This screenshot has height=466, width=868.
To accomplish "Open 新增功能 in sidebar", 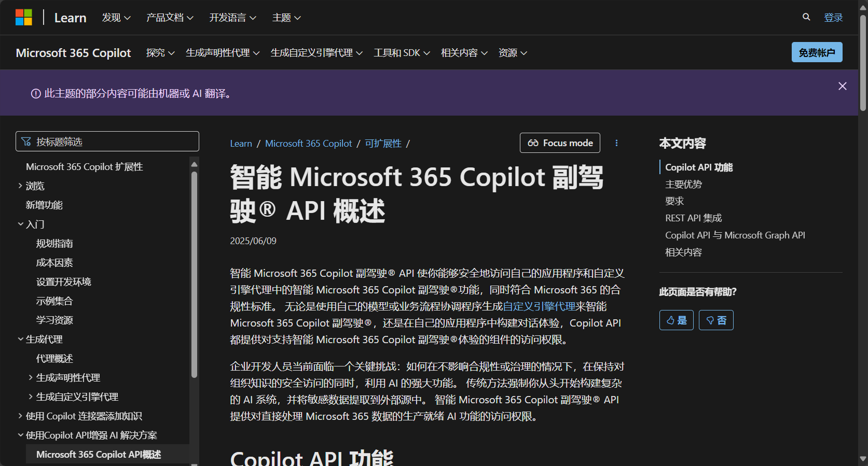I will click(44, 205).
